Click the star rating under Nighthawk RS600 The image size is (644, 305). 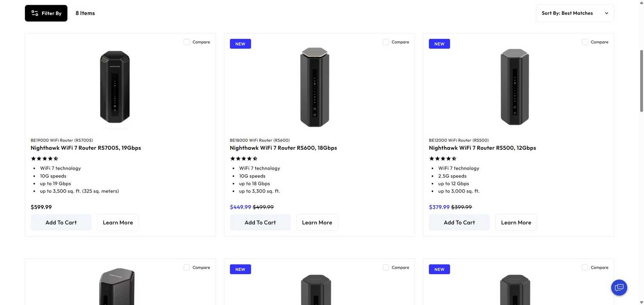point(243,159)
